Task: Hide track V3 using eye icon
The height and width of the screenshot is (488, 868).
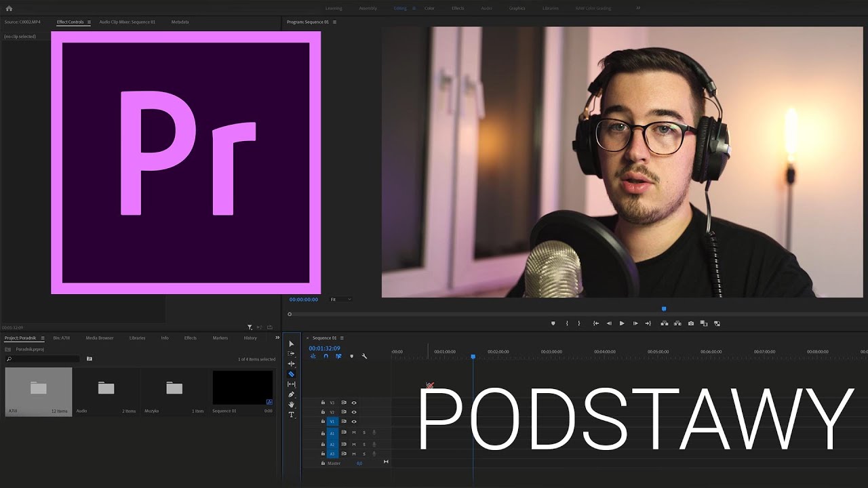Action: [354, 403]
